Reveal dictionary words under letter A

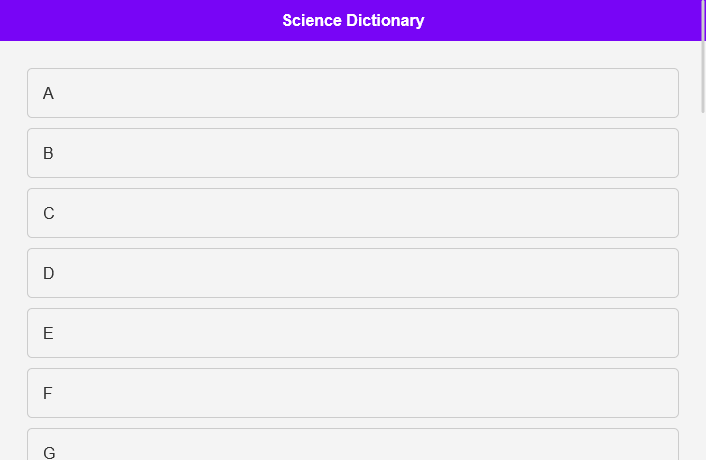[352, 93]
